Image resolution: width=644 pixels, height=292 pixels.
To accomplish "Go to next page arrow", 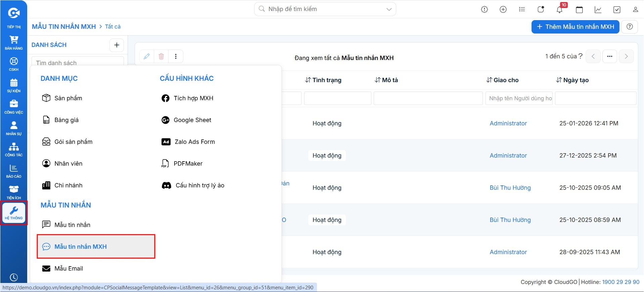I will pos(626,56).
